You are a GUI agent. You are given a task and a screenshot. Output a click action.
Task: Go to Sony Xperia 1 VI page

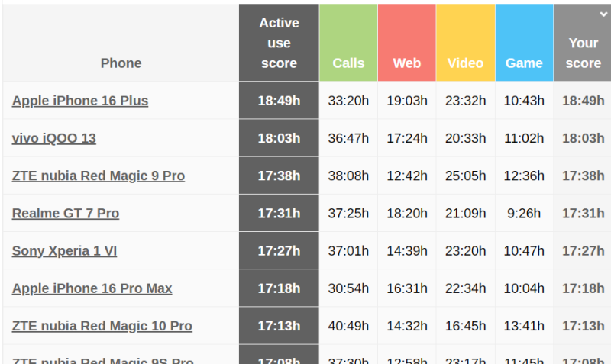coord(64,251)
